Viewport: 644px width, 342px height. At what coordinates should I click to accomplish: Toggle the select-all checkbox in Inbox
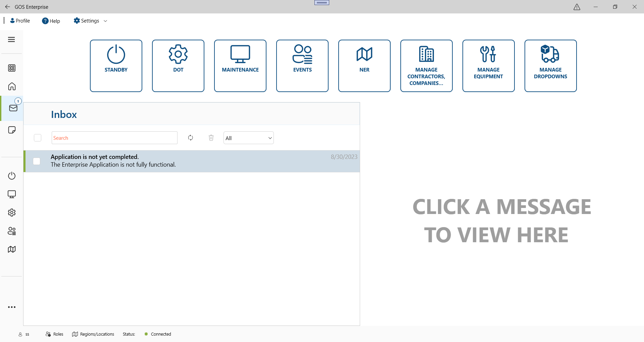(x=38, y=138)
